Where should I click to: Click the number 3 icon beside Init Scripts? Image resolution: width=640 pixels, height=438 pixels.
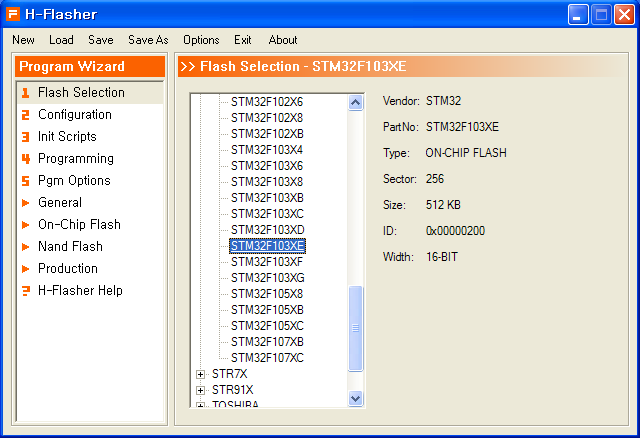pos(26,137)
